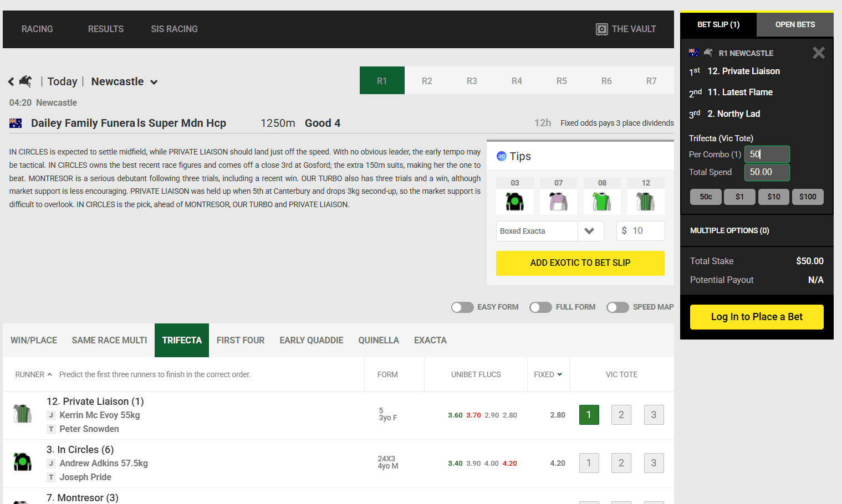
Task: Pick 3rd place for Private Liaison
Action: pos(654,415)
